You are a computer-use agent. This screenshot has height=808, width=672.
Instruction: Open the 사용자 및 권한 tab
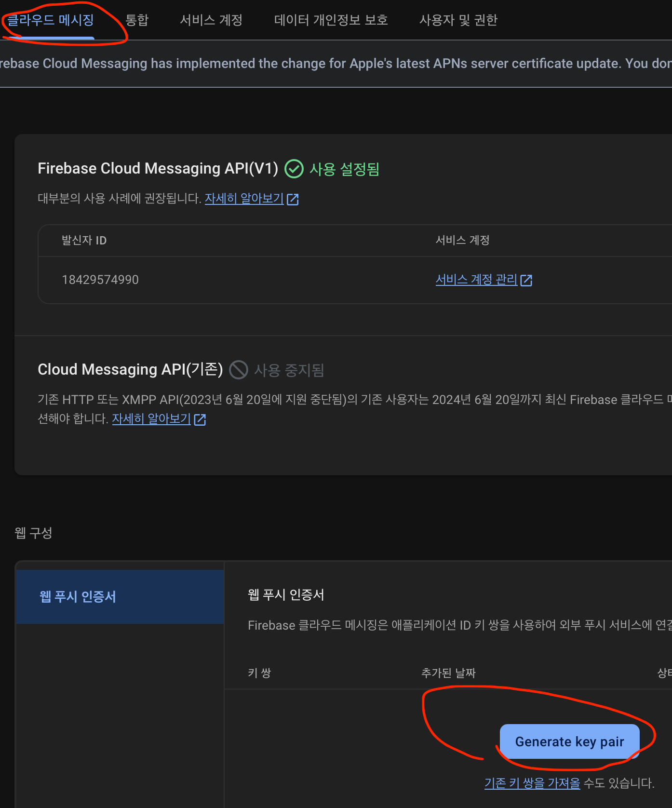458,20
